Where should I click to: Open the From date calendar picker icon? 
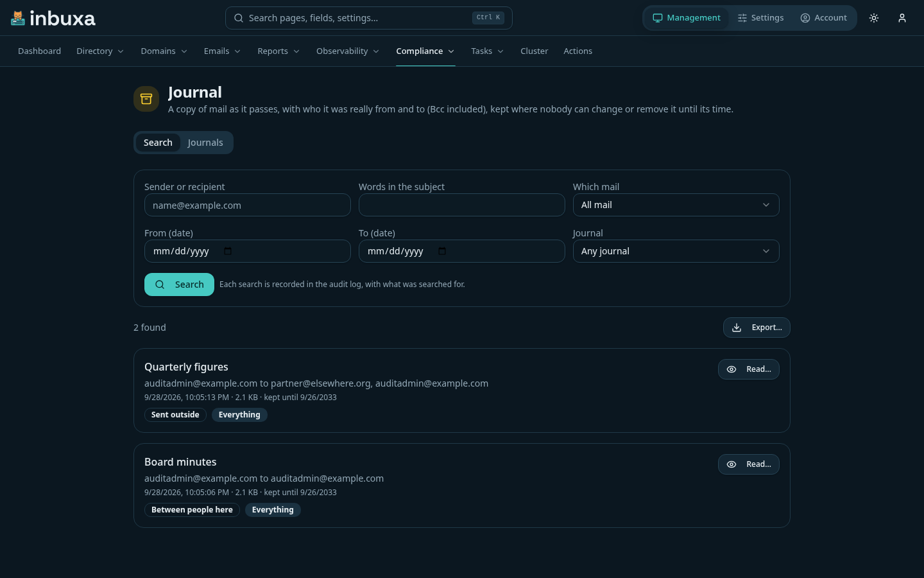[x=228, y=251]
